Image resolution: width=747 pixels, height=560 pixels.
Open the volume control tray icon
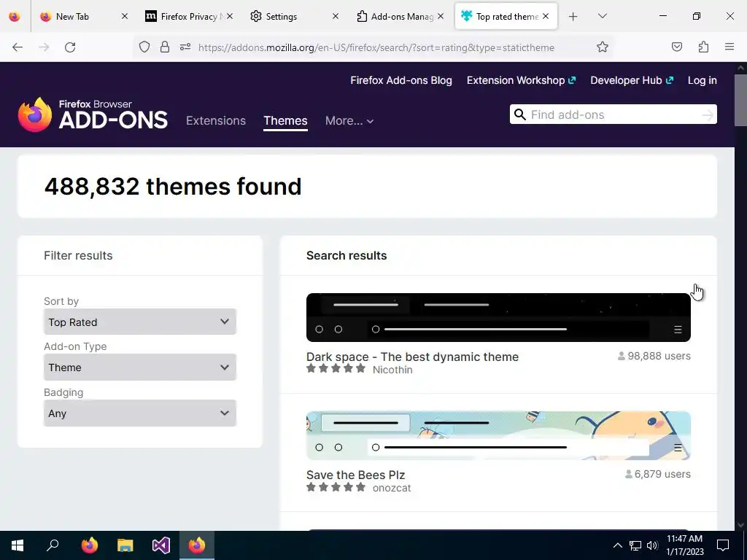point(652,545)
